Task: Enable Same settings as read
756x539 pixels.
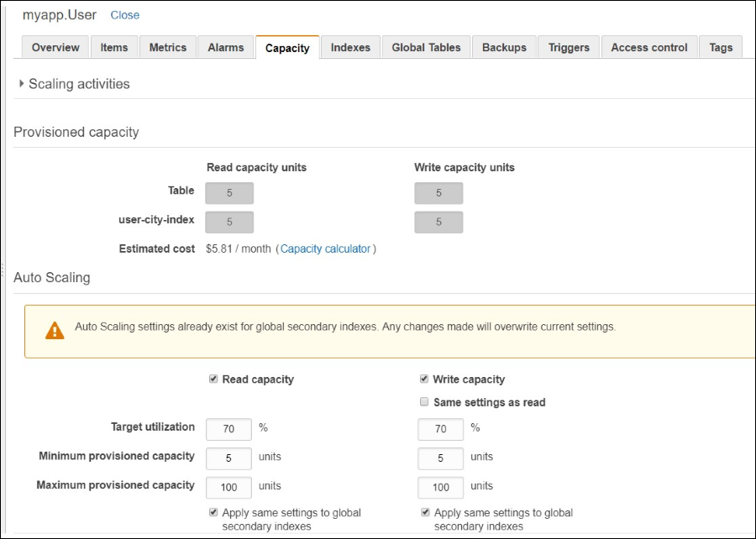Action: click(x=424, y=401)
